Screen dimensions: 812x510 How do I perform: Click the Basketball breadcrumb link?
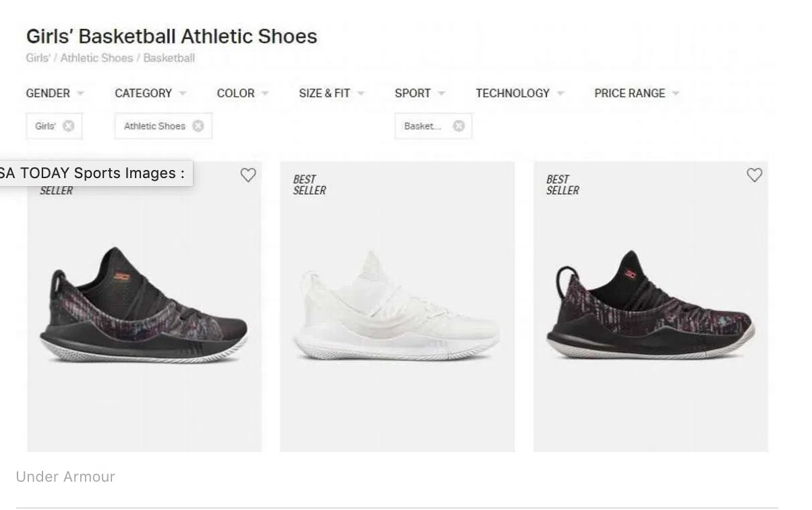[x=169, y=58]
